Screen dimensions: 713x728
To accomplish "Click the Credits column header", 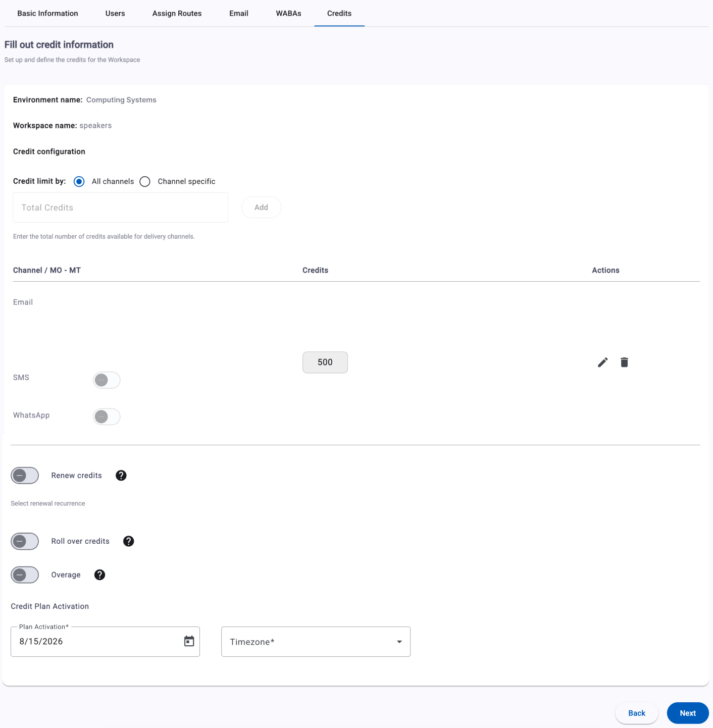I will coord(316,271).
